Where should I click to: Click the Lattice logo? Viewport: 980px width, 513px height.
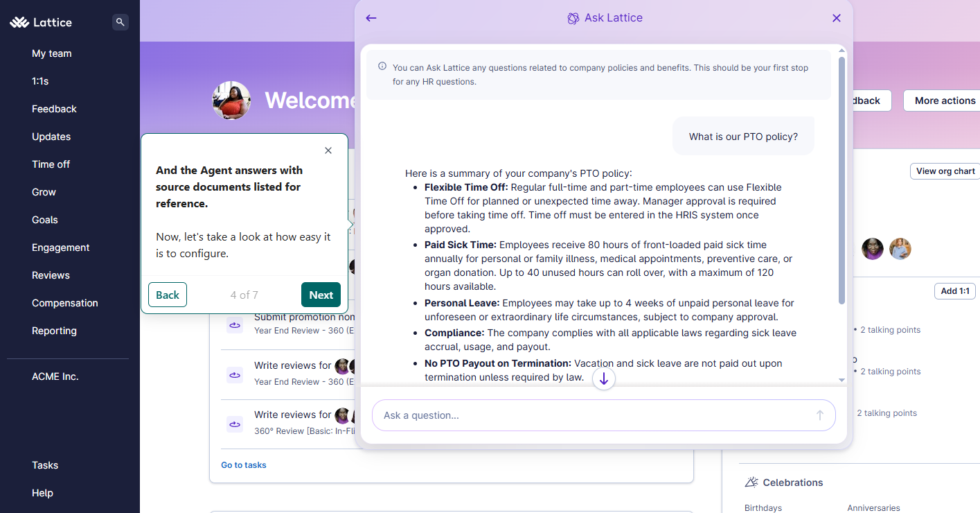(41, 22)
